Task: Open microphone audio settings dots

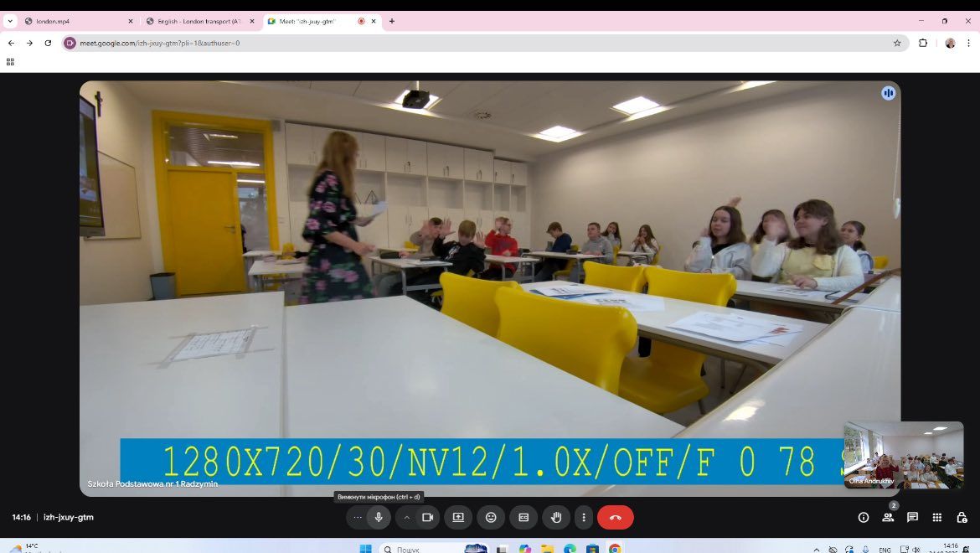Action: point(358,518)
